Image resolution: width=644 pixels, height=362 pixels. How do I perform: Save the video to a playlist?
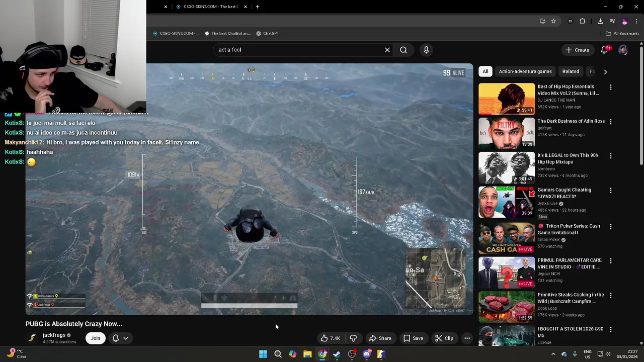pyautogui.click(x=413, y=338)
